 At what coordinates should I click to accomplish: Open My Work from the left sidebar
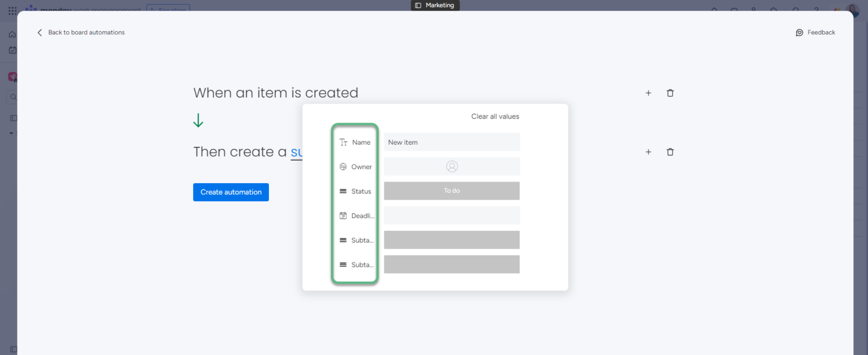click(12, 50)
